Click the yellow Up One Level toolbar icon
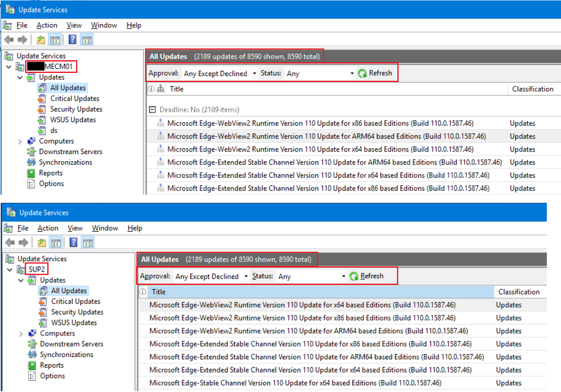561x392 pixels. pos(40,40)
